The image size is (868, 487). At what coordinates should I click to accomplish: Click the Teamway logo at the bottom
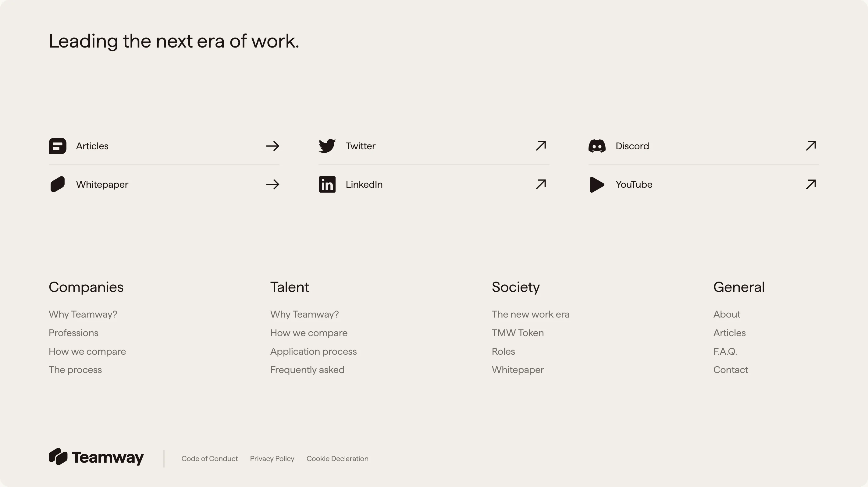[x=96, y=458]
